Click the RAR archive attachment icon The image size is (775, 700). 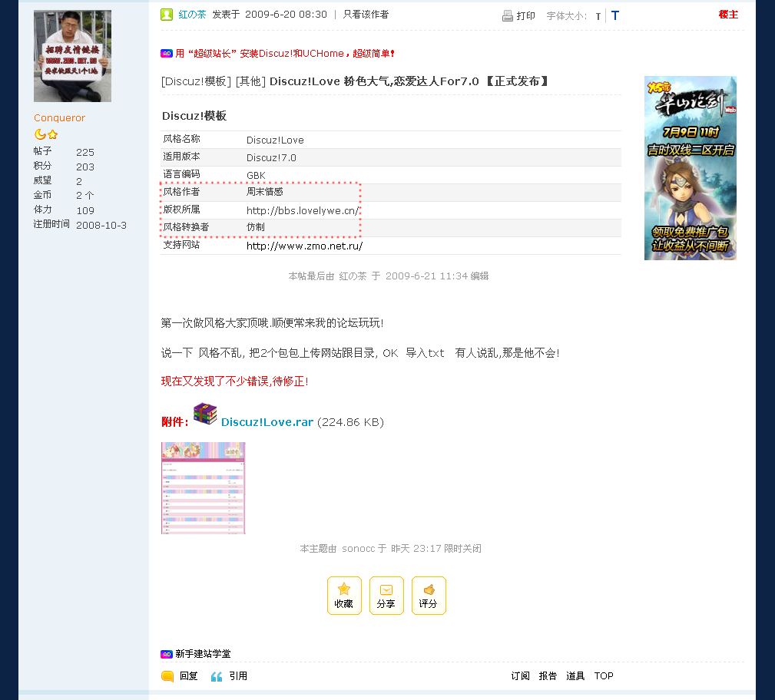point(205,414)
